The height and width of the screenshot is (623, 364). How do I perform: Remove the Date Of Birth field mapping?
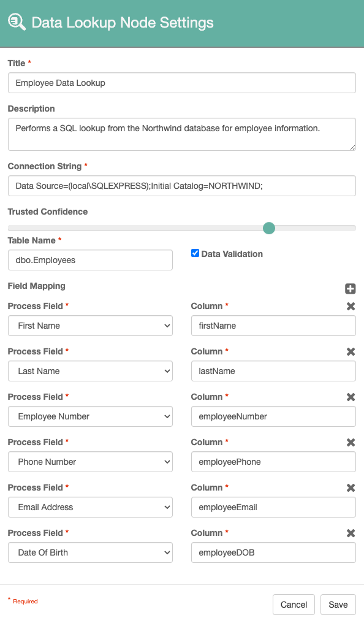pos(351,533)
